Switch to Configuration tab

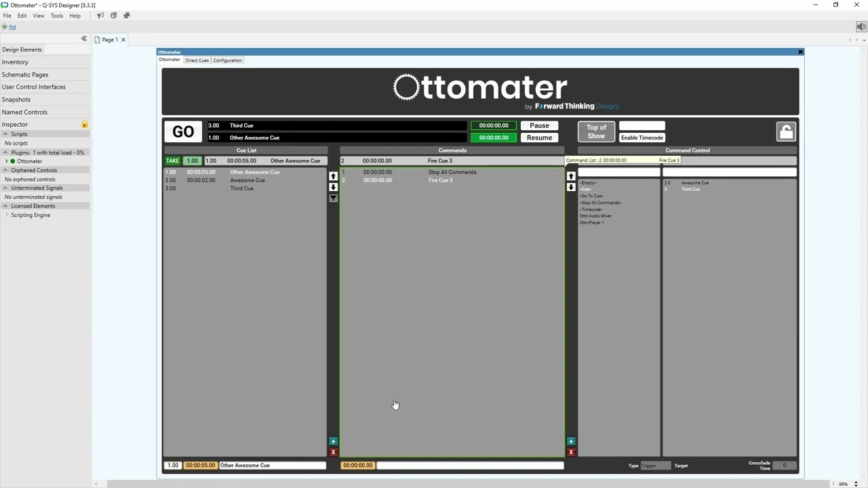coord(227,60)
